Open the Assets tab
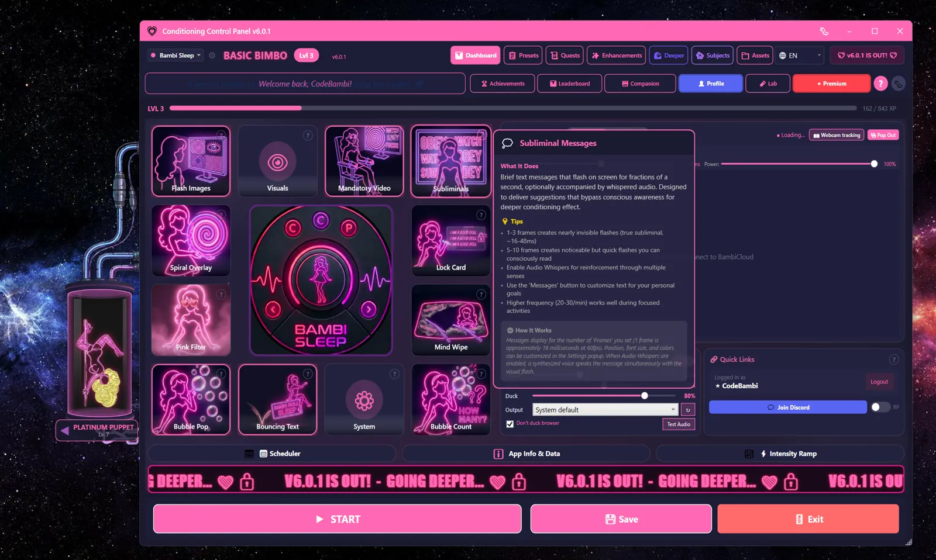936x560 pixels. tap(755, 56)
